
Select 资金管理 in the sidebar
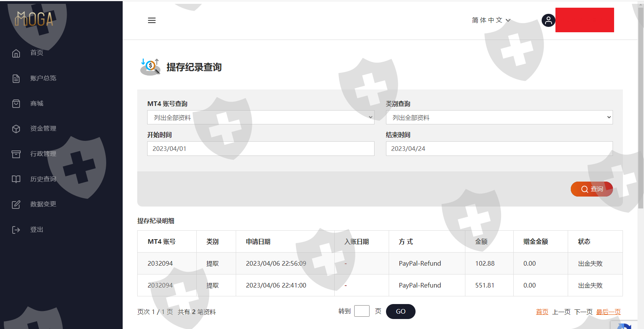coord(43,129)
